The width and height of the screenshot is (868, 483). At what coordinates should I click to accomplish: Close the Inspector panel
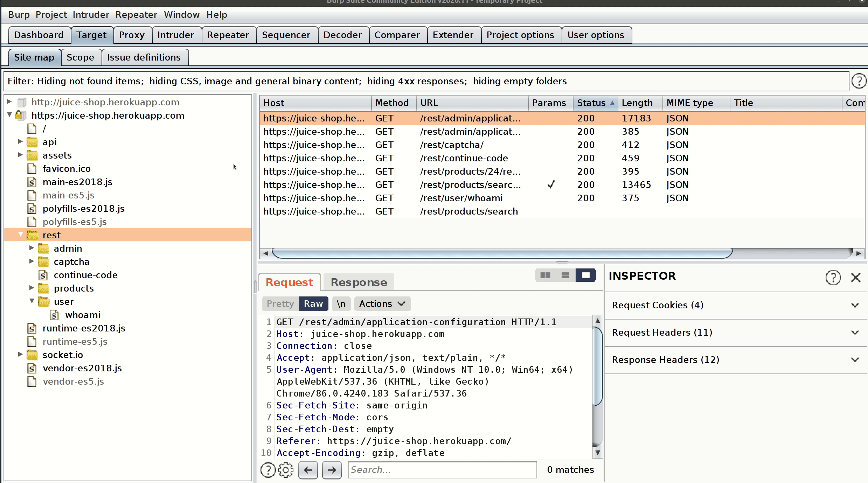pyautogui.click(x=856, y=278)
